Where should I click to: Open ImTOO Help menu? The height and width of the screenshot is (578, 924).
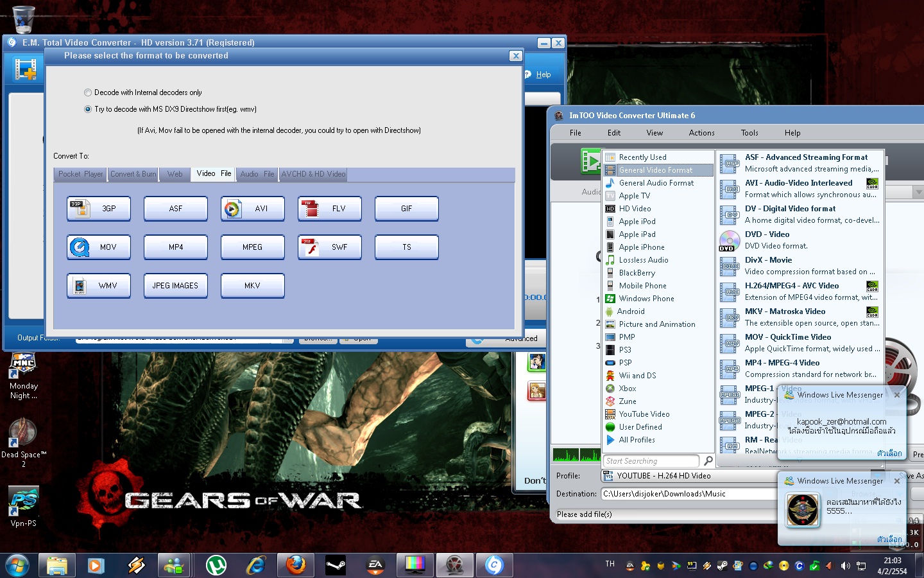click(x=792, y=133)
